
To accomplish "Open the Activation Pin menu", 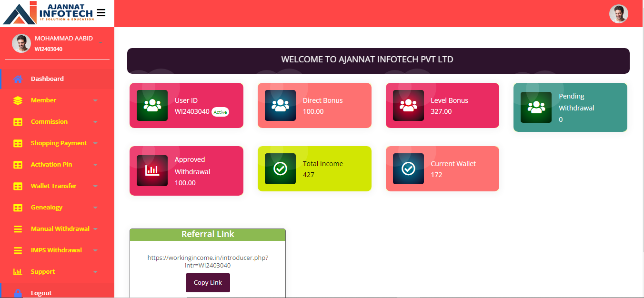I will pos(51,165).
